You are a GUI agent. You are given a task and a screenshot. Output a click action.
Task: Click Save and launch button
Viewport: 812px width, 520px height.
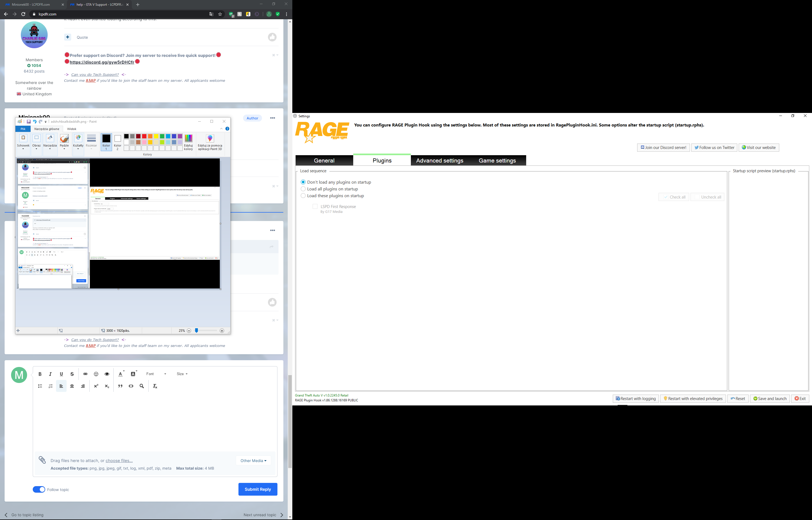[770, 398]
